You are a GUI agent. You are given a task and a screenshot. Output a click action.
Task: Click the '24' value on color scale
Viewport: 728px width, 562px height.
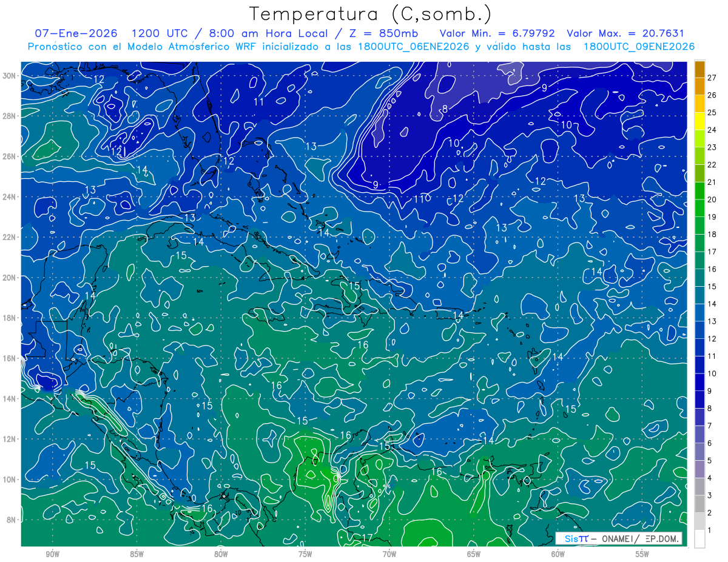712,130
